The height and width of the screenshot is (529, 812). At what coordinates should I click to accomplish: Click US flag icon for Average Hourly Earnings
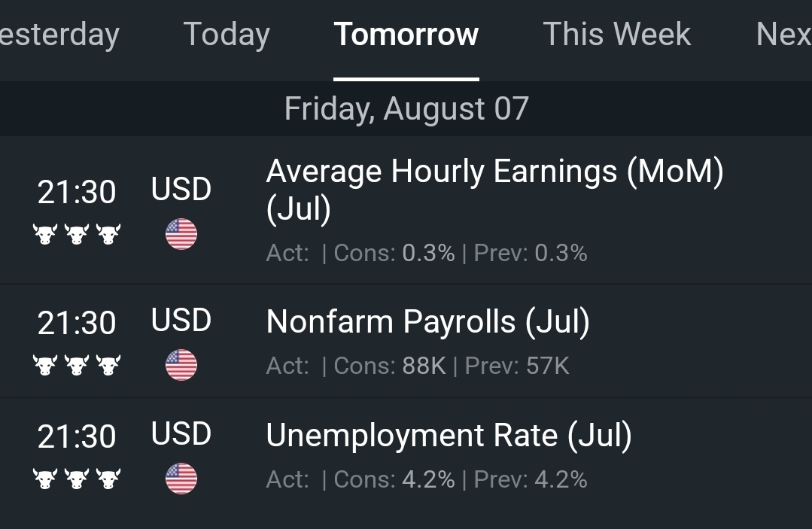point(181,234)
